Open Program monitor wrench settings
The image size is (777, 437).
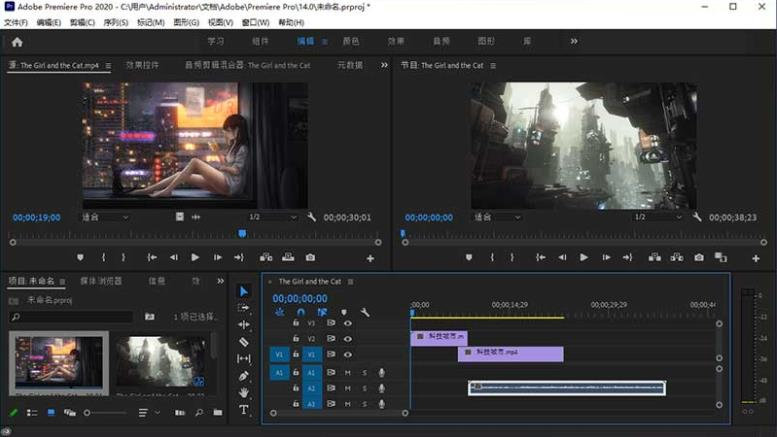pos(697,217)
